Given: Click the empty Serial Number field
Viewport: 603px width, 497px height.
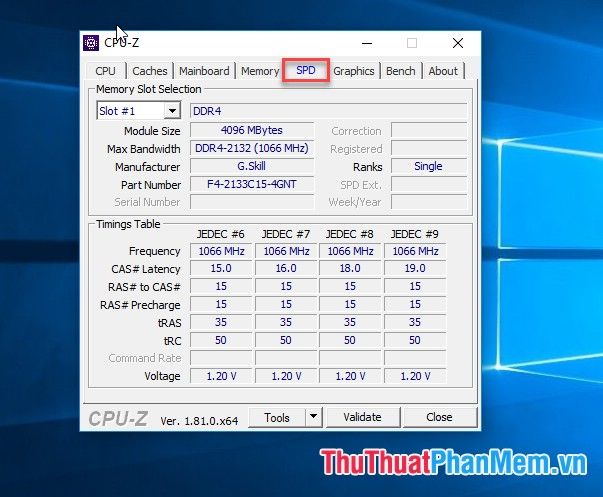Looking at the screenshot, I should 252,202.
